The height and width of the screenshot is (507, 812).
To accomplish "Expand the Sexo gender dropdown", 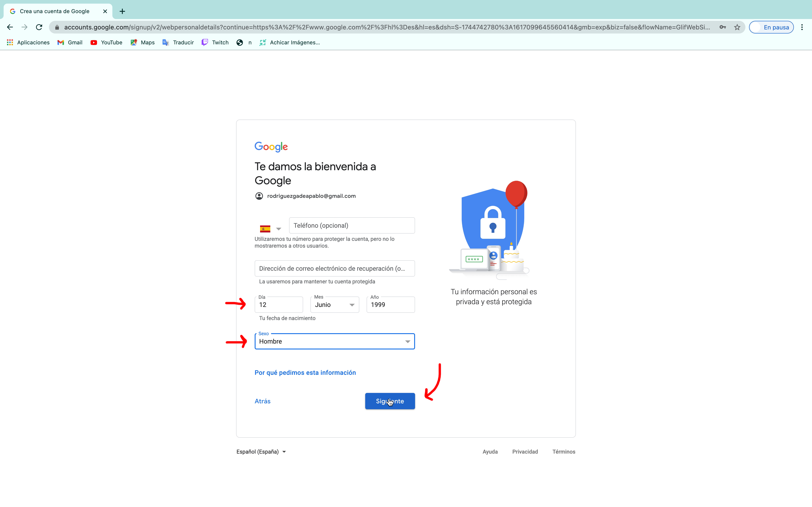I will tap(407, 341).
